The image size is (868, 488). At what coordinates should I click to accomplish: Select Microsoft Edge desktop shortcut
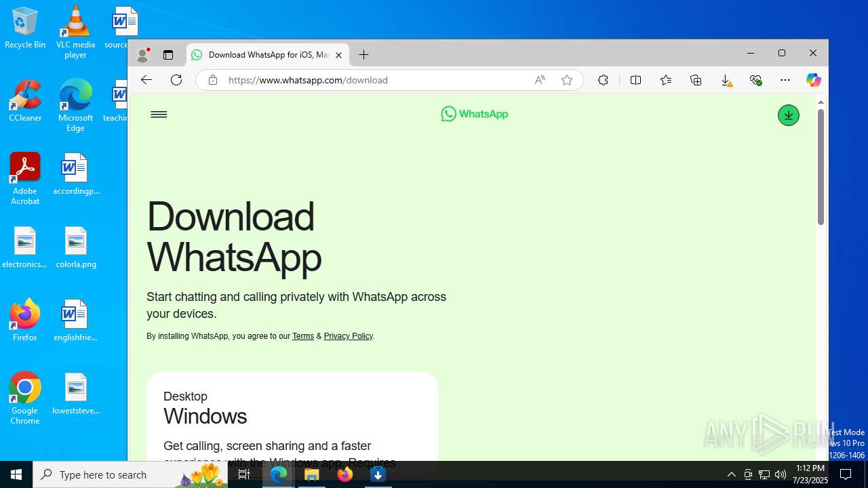tap(75, 106)
